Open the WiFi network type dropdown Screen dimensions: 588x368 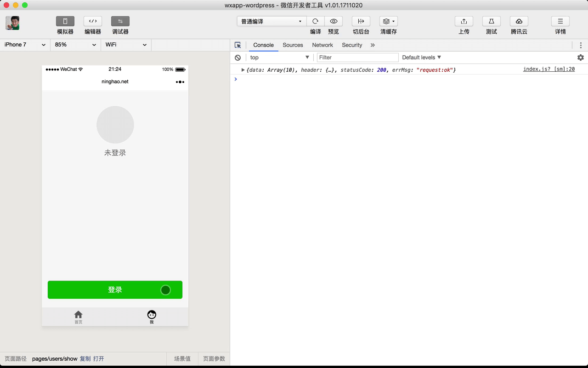coord(125,45)
